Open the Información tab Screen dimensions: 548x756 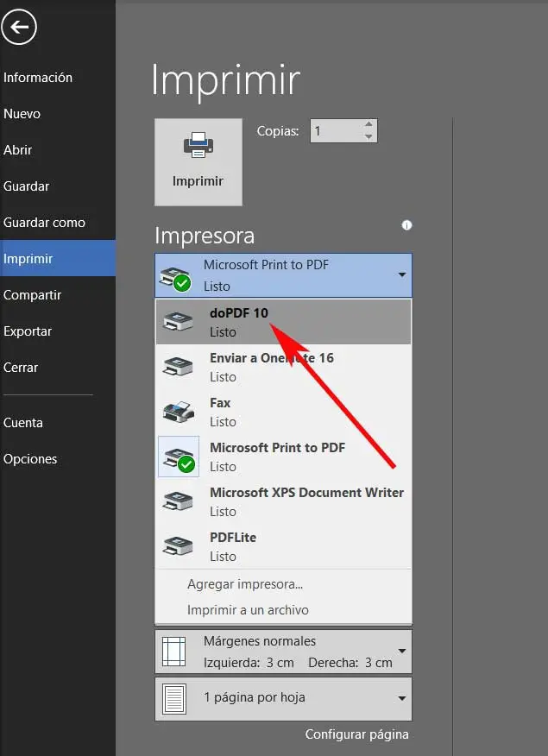pyautogui.click(x=58, y=77)
